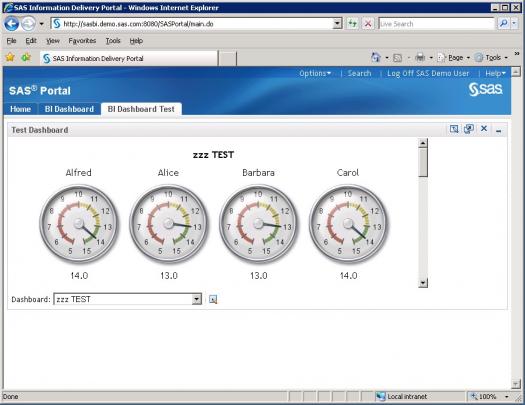Open Favorites Center star icon

pos(10,58)
